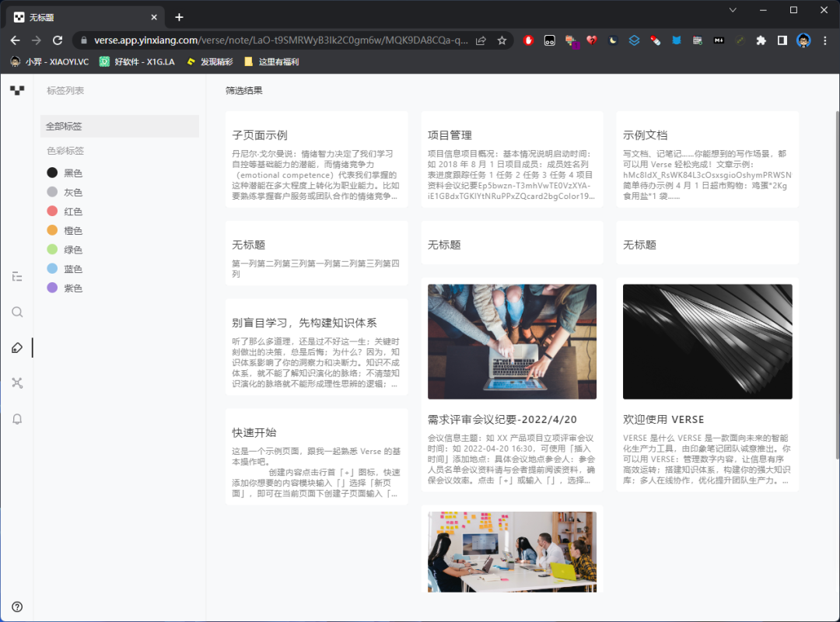This screenshot has height=622, width=840.
Task: Click the notifications bell icon in the sidebar
Action: tap(17, 419)
